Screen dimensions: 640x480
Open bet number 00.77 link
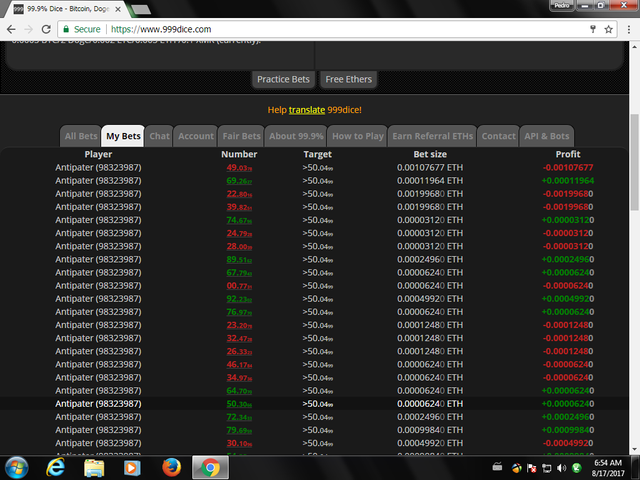coord(239,286)
